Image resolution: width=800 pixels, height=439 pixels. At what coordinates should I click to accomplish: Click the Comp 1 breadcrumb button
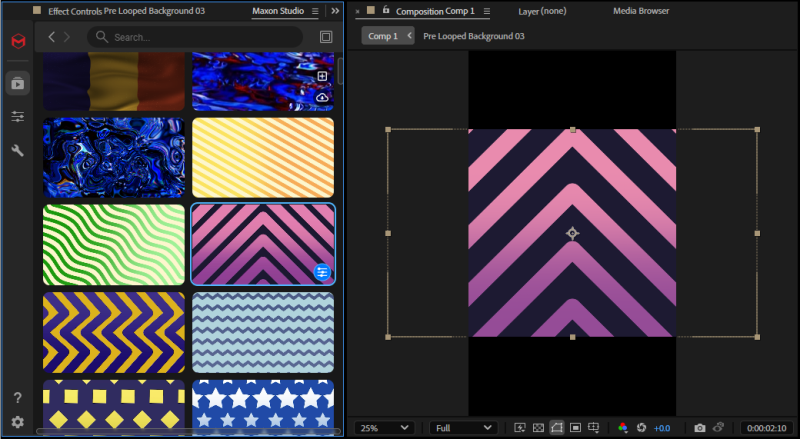(x=383, y=36)
